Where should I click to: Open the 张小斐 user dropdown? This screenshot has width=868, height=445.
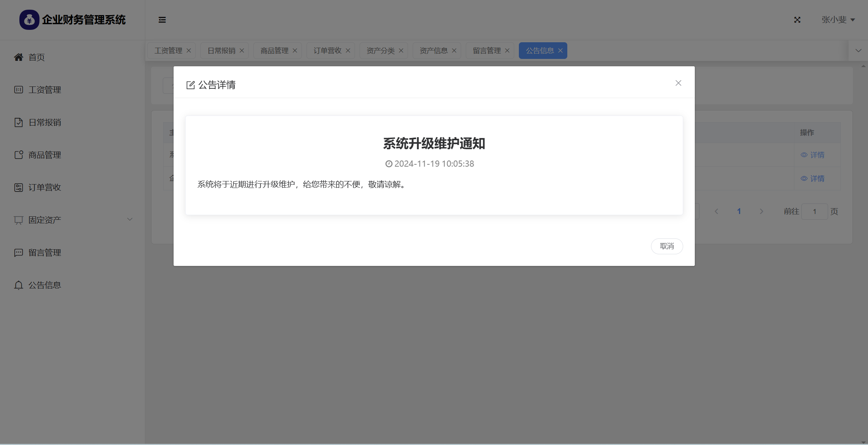(x=838, y=20)
